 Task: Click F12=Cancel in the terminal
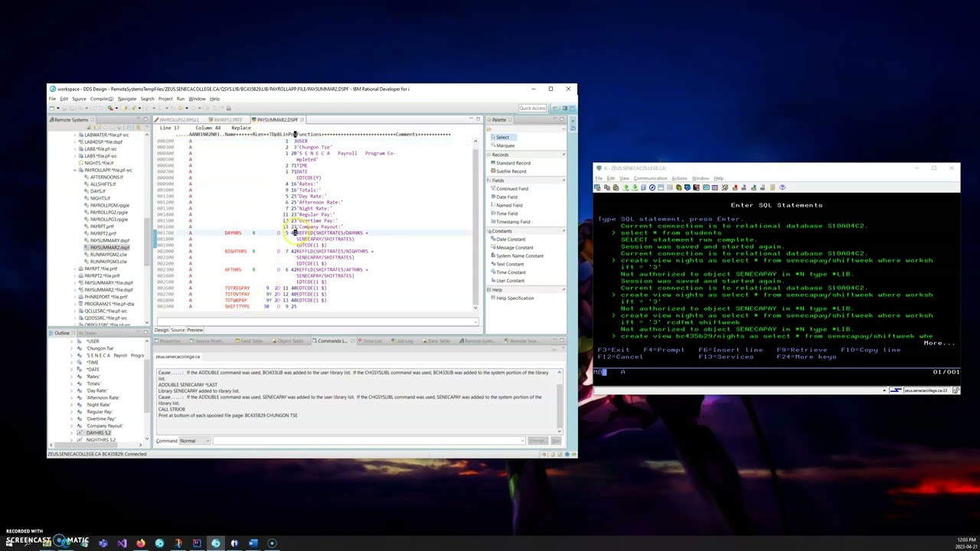click(620, 357)
